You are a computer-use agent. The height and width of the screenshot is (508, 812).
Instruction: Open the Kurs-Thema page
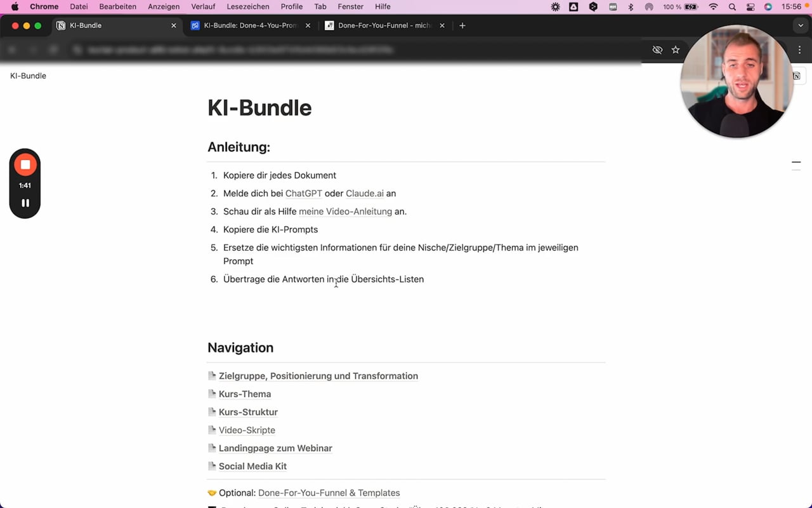tap(245, 394)
